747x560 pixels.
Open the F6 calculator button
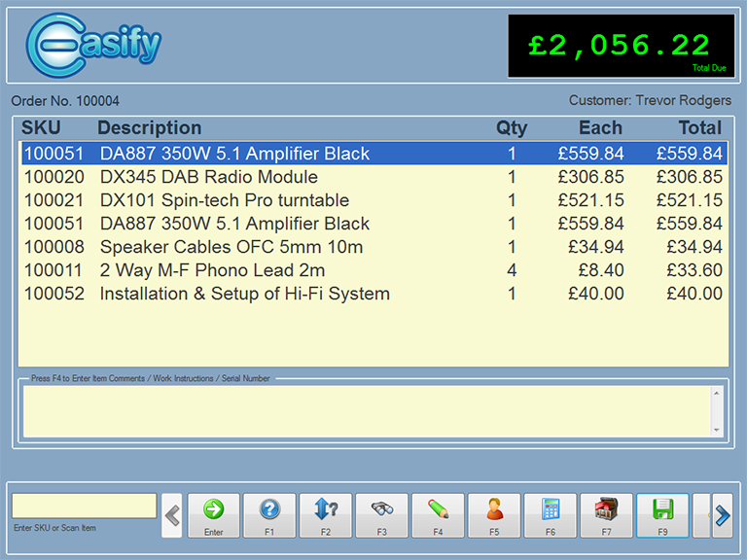pos(551,514)
